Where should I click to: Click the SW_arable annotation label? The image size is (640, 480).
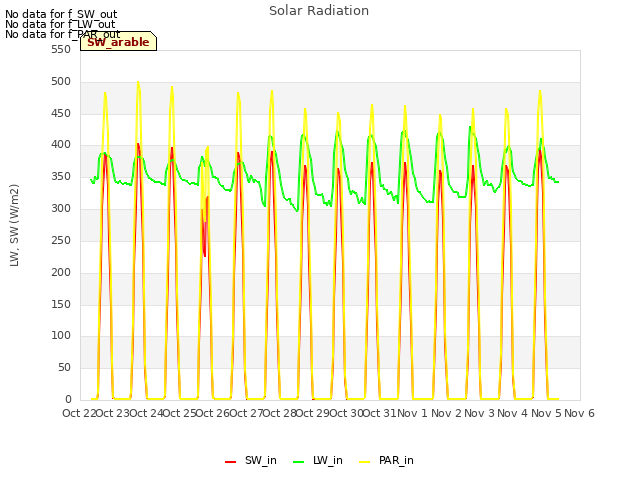coord(118,42)
